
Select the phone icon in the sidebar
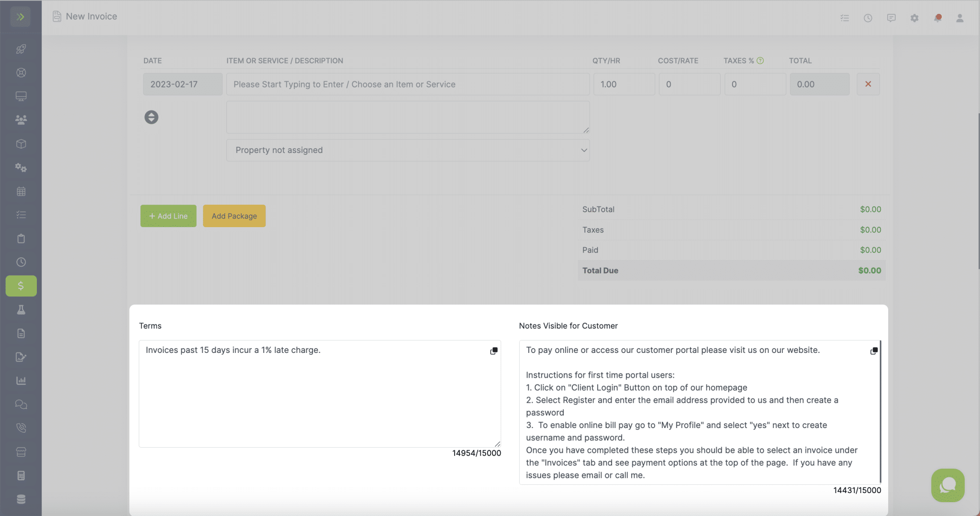(x=21, y=428)
